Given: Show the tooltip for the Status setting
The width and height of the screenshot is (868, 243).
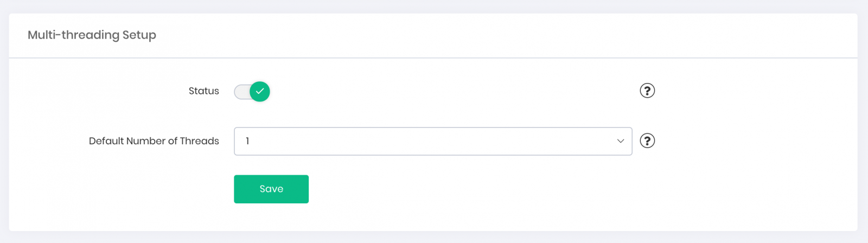Looking at the screenshot, I should (x=647, y=91).
